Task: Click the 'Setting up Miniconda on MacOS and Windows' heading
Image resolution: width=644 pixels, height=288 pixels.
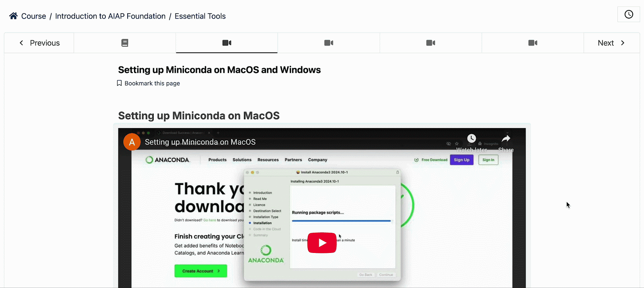Action: (219, 70)
